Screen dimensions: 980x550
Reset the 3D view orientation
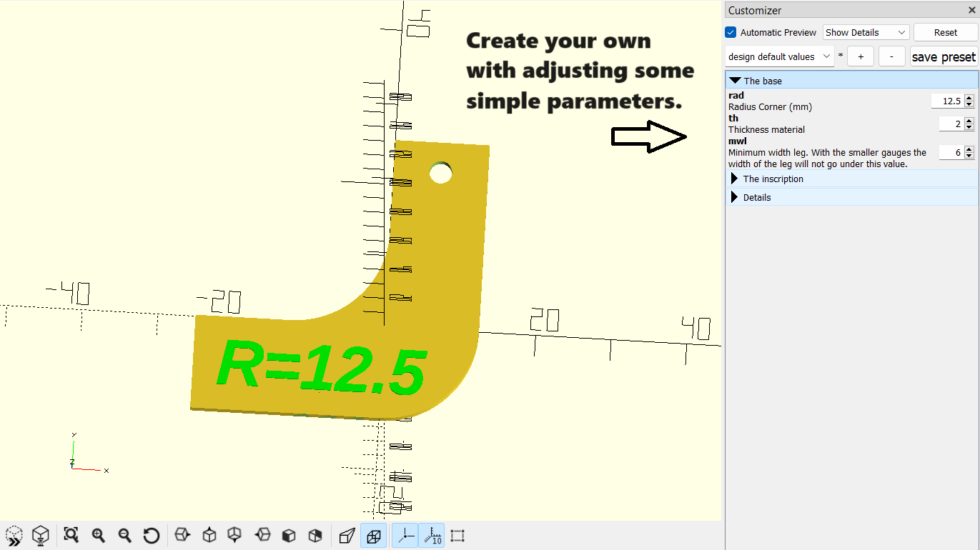point(151,535)
